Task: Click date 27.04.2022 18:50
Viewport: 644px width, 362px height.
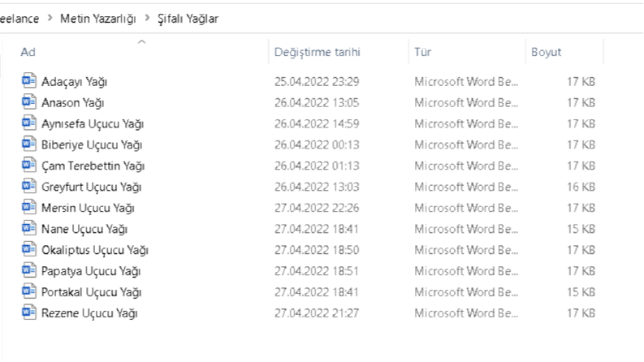Action: click(317, 250)
